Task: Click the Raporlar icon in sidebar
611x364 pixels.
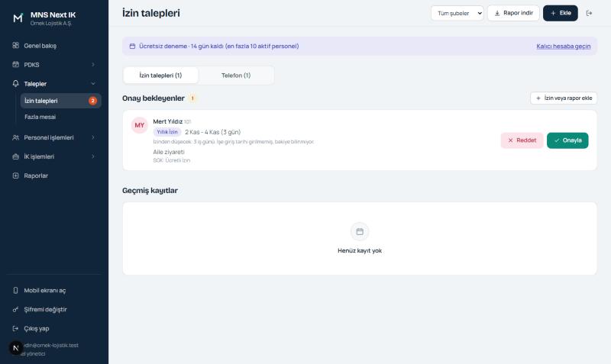Action: point(15,176)
